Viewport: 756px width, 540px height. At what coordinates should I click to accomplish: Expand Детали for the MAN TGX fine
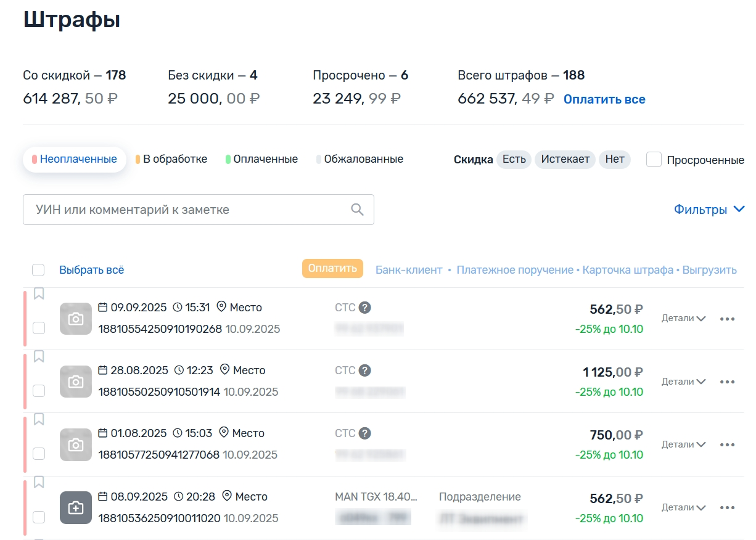point(683,507)
